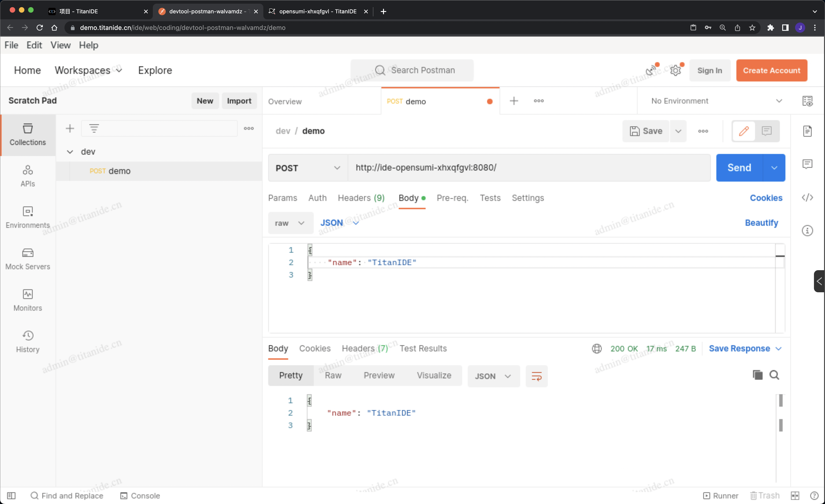Open the environment quick look icon

807,101
